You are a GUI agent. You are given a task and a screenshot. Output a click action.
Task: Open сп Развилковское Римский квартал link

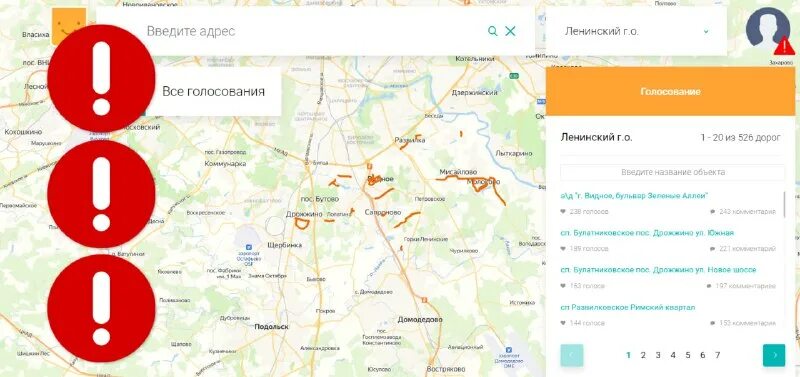pos(628,307)
